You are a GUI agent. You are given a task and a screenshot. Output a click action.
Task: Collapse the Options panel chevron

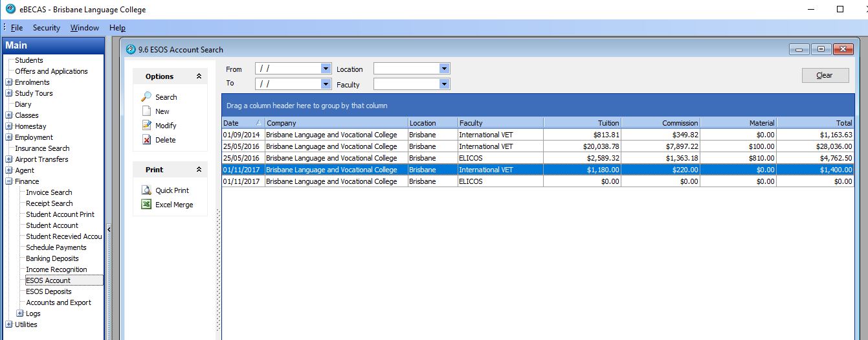[x=199, y=76]
